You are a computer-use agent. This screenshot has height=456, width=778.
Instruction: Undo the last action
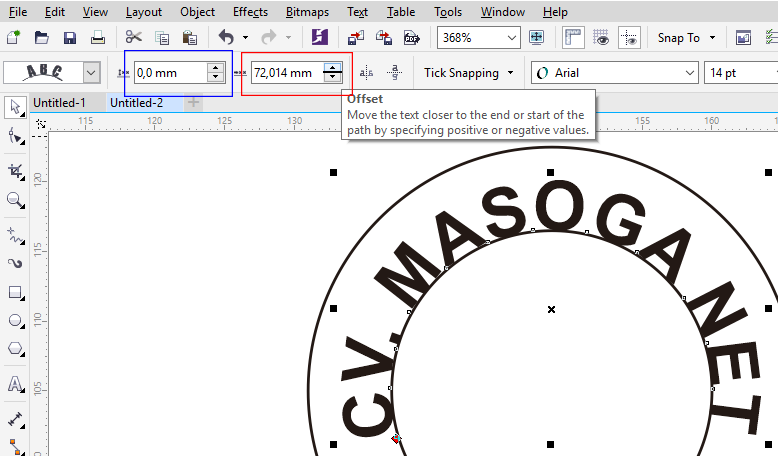[x=226, y=37]
